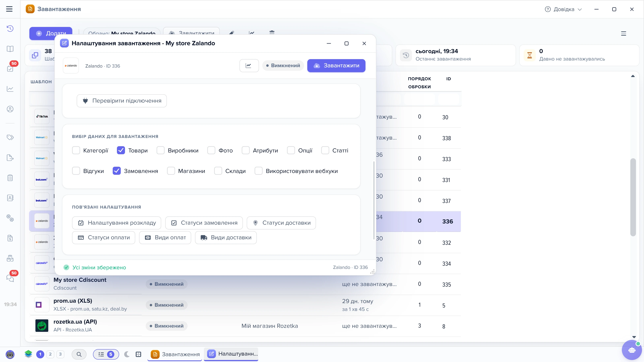
Task: Open Статуси оплати settings
Action: click(103, 237)
